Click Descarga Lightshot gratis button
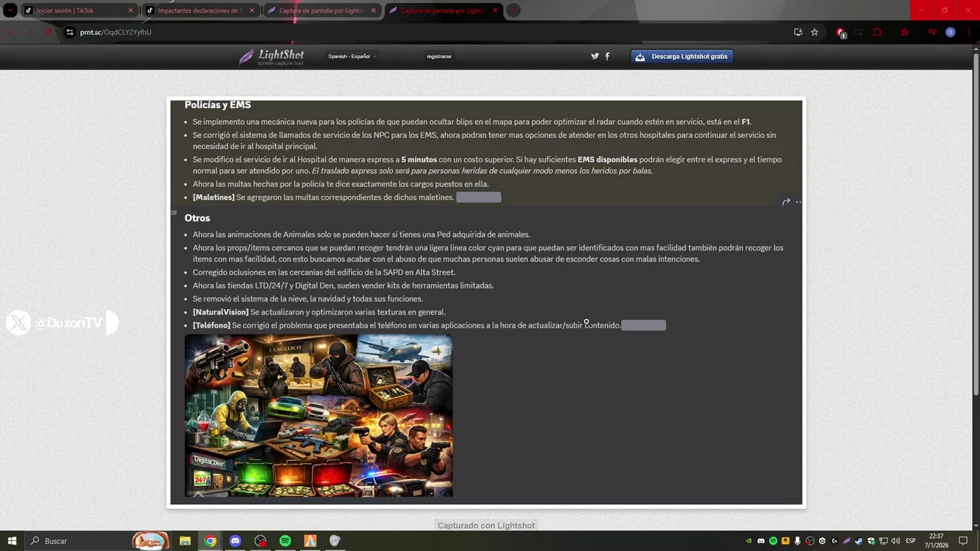 [682, 57]
